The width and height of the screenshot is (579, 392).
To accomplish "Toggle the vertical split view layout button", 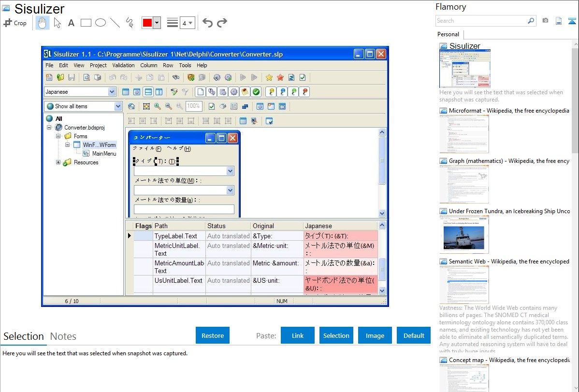I will click(x=159, y=92).
